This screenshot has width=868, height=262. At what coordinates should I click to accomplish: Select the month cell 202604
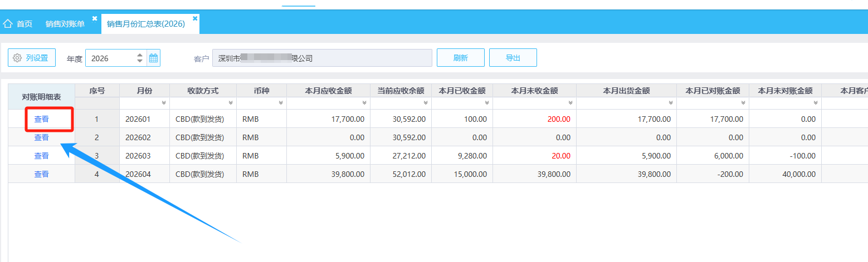click(x=144, y=174)
